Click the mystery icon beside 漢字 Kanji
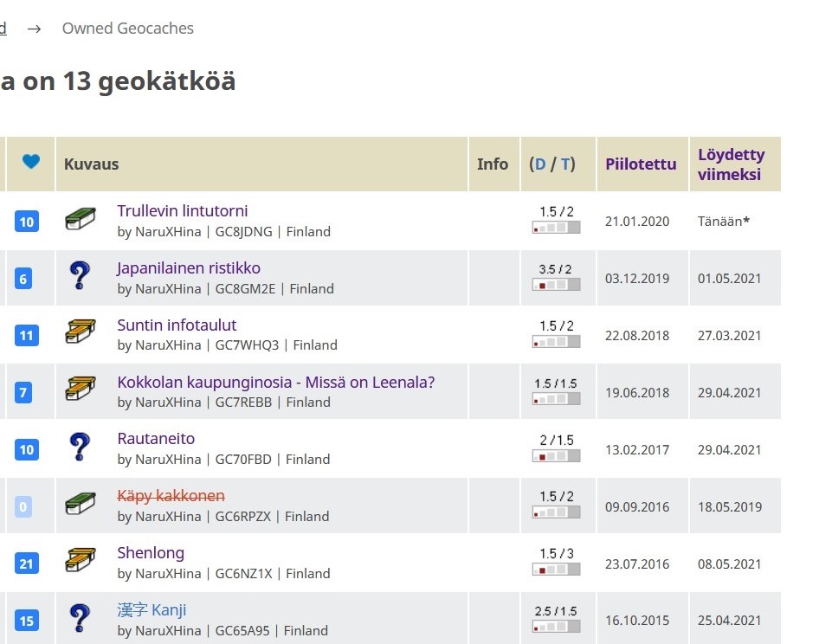 click(80, 619)
